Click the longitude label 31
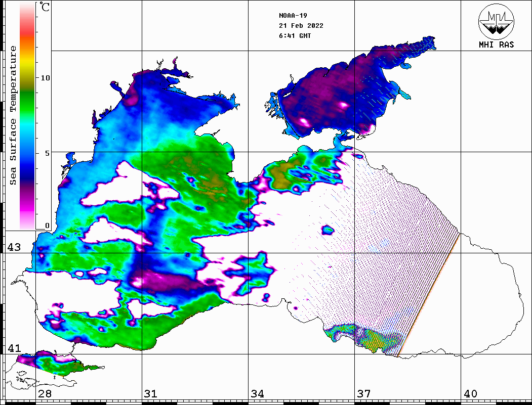Image resolution: width=532 pixels, height=405 pixels. tap(151, 394)
